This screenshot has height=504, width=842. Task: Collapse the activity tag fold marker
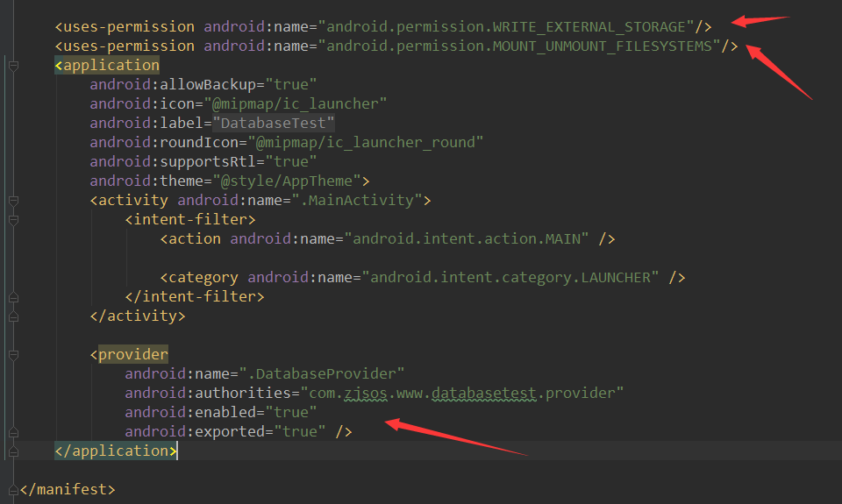[13, 201]
